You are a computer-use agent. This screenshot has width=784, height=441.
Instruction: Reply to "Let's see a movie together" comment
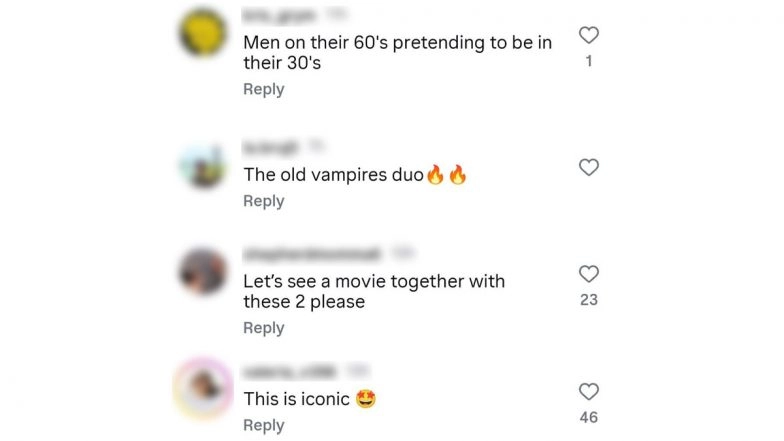click(x=264, y=328)
